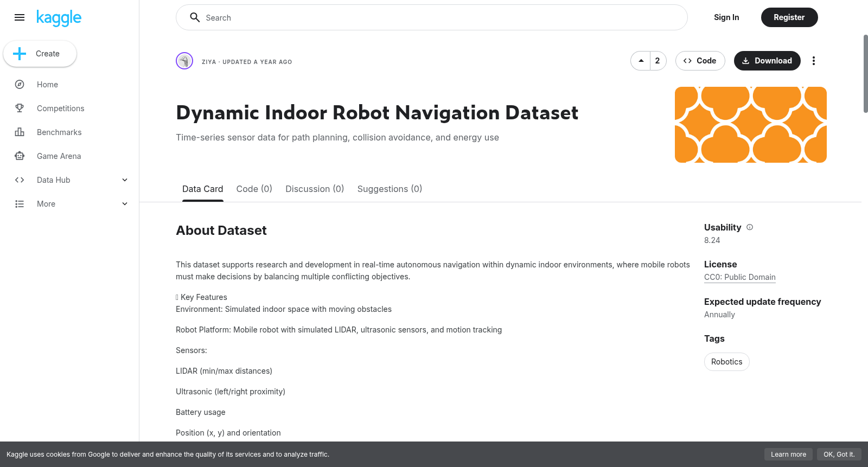Screen dimensions: 868x467
Task: Open ZIYA's user avatar
Action: point(184,61)
